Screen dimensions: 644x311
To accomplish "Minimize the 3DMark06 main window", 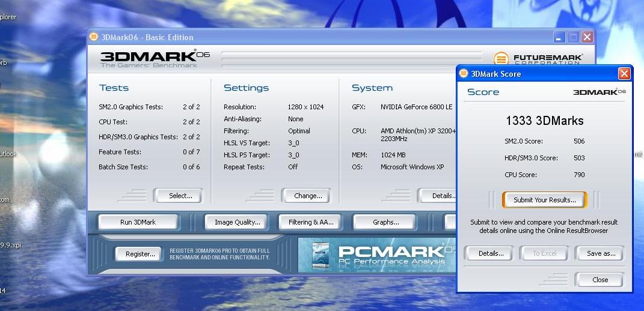I will click(559, 37).
